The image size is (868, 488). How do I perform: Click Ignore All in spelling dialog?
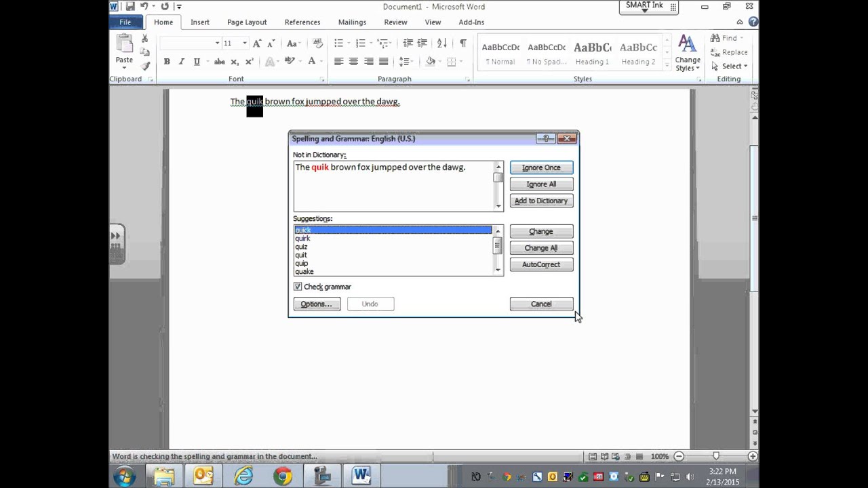coord(541,184)
